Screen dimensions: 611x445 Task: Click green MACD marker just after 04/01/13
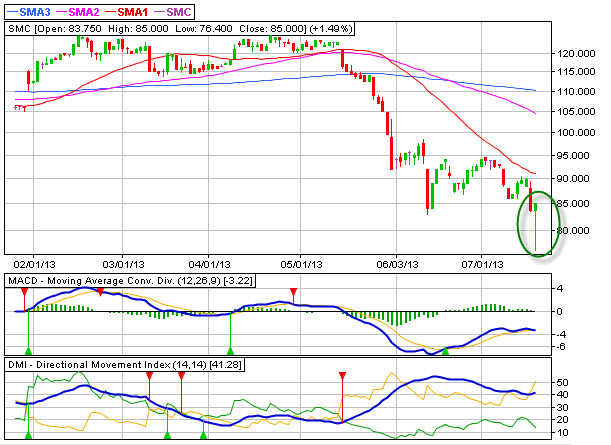coord(231,350)
